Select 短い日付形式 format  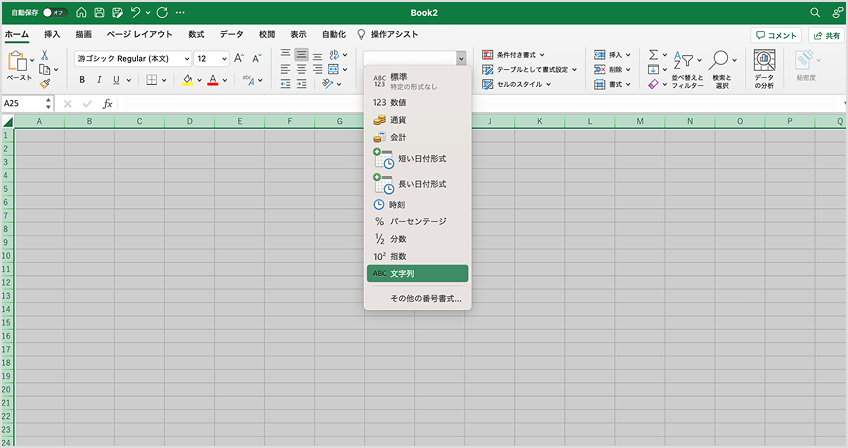(x=418, y=159)
